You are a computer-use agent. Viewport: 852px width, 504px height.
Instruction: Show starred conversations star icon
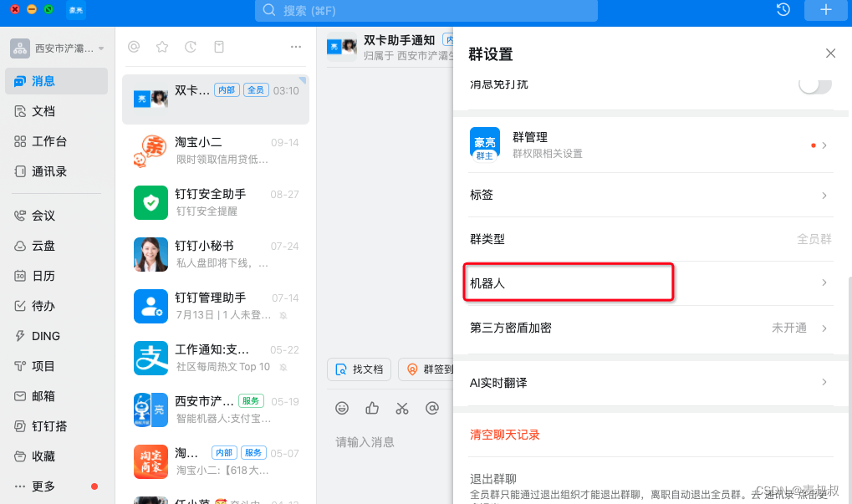[162, 47]
